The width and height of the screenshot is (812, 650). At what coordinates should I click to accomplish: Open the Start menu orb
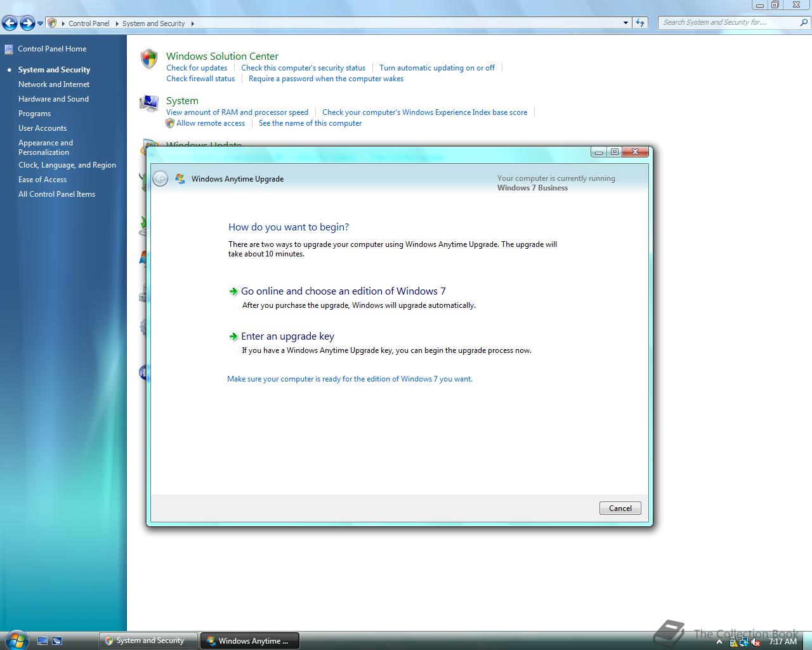16,640
